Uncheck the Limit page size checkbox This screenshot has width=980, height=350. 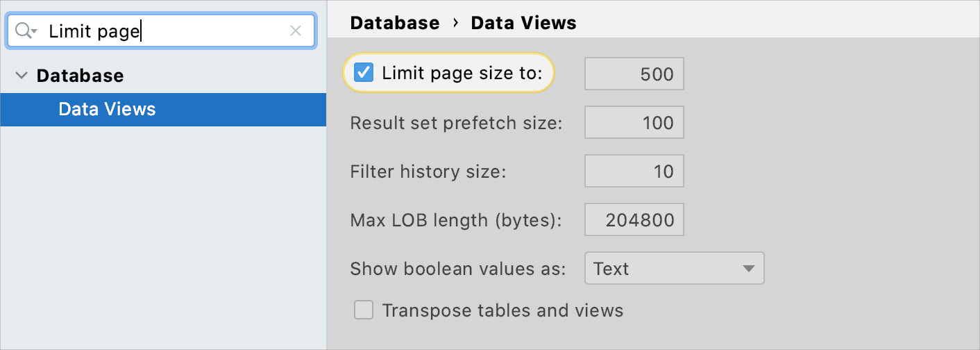[x=364, y=73]
